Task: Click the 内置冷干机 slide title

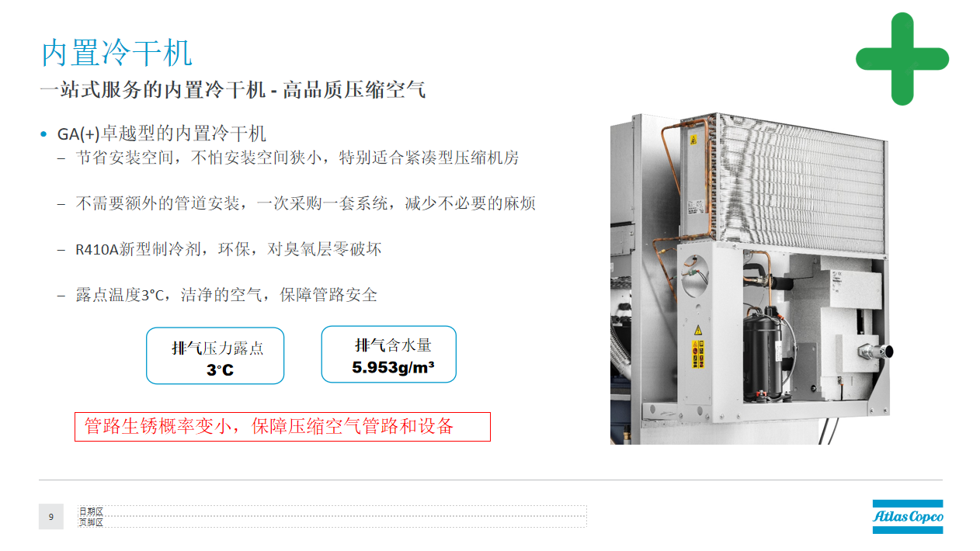Action: pyautogui.click(x=116, y=54)
